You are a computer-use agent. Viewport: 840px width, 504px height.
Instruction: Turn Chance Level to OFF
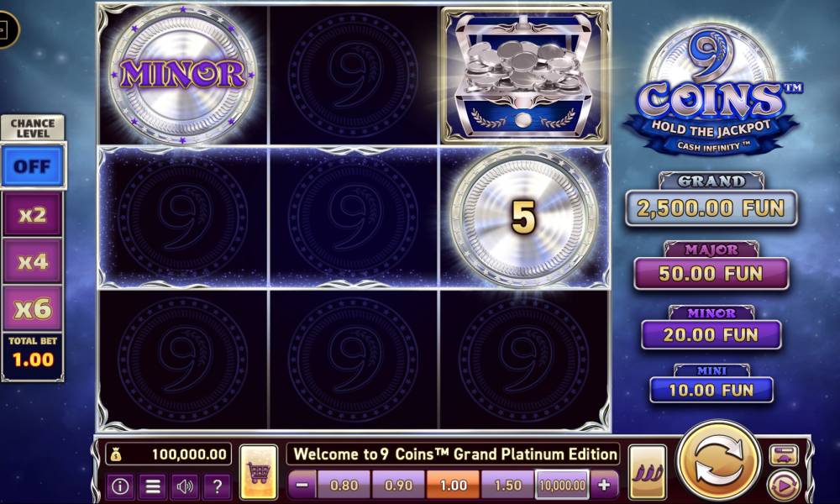(x=32, y=166)
